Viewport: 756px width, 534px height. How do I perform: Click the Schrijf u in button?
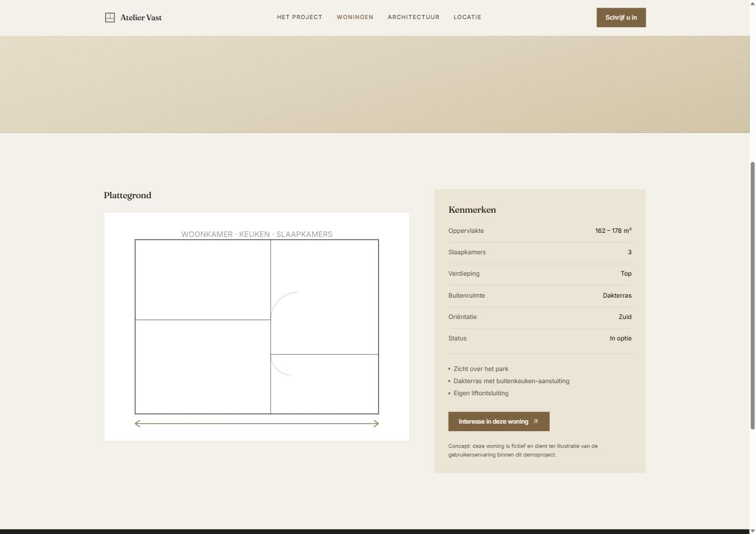click(x=621, y=17)
